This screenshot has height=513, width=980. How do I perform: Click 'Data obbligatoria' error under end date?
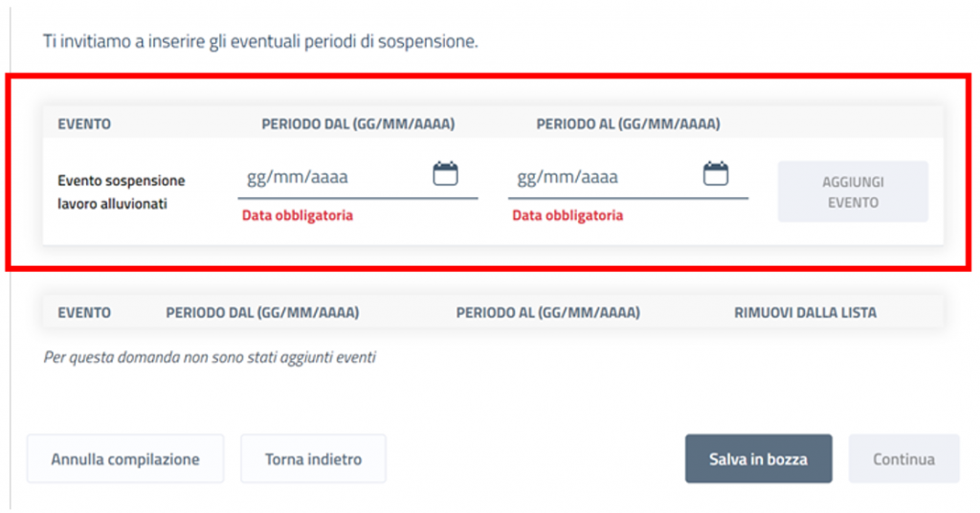[568, 215]
